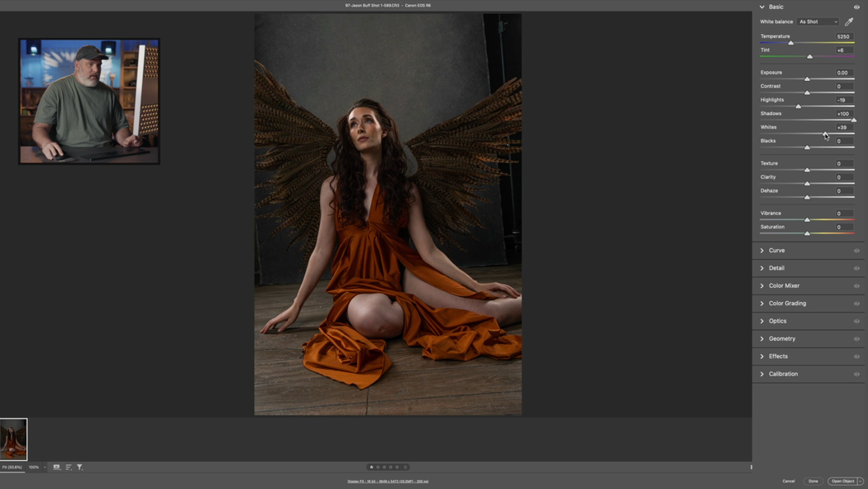Toggle visibility of Effects panel edits

pyautogui.click(x=856, y=357)
